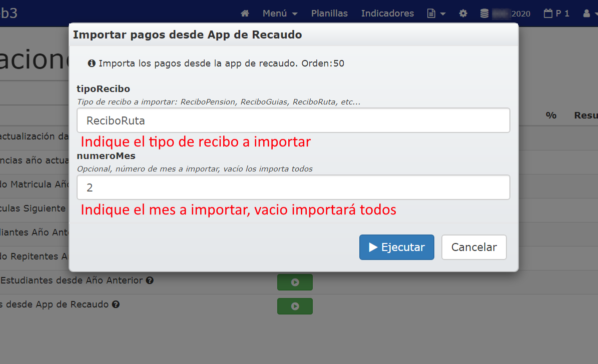Open the user account dropdown

[x=589, y=13]
